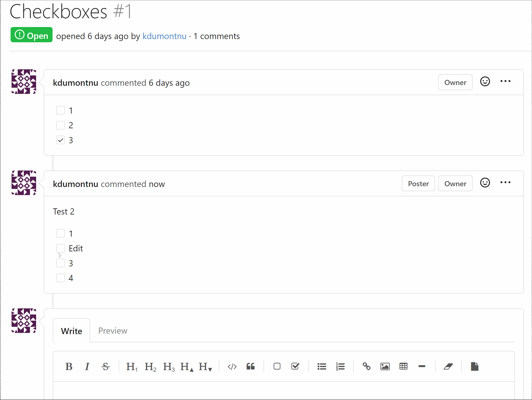Insert an unchecked task box from toolbar
Image resolution: width=532 pixels, height=400 pixels.
pos(277,366)
